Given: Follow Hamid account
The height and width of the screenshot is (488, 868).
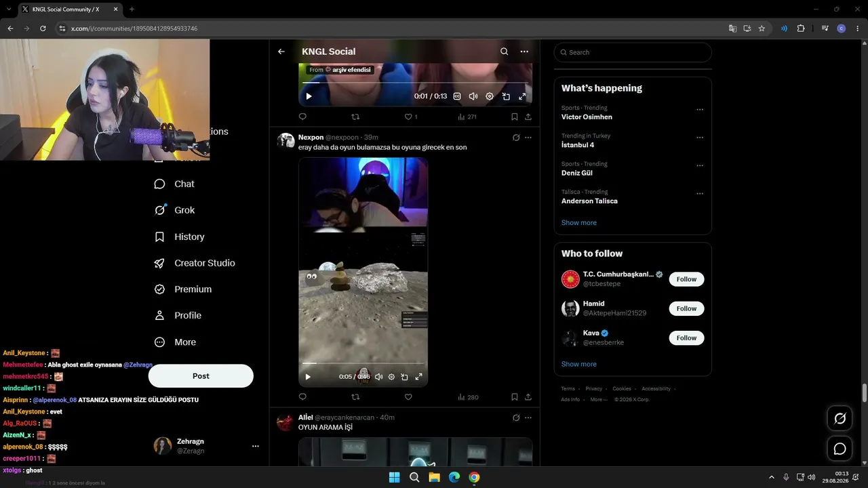Looking at the screenshot, I should 686,308.
